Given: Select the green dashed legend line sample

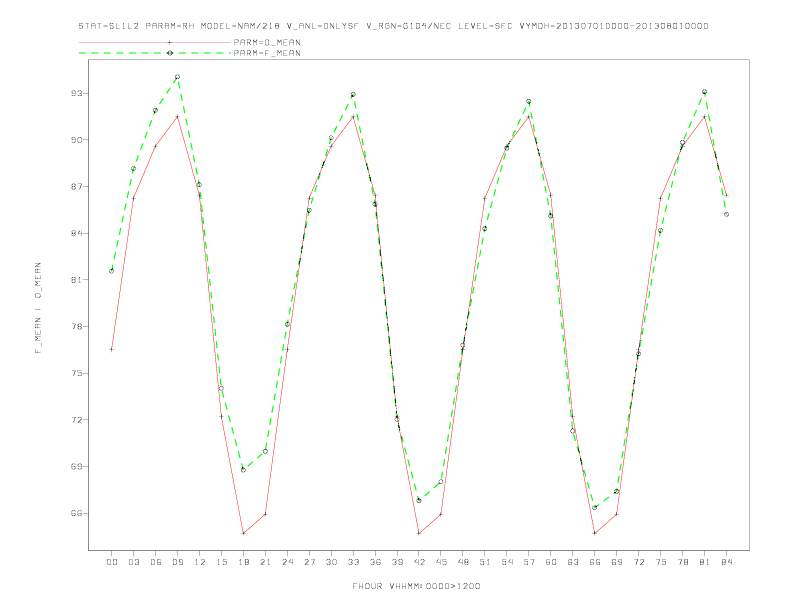Looking at the screenshot, I should tap(155, 53).
